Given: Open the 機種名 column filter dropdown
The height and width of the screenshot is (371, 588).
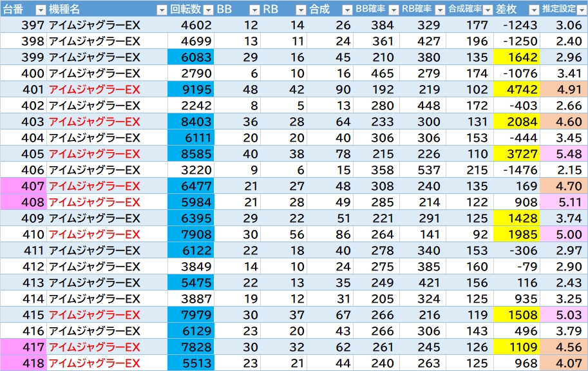Looking at the screenshot, I should [x=162, y=10].
